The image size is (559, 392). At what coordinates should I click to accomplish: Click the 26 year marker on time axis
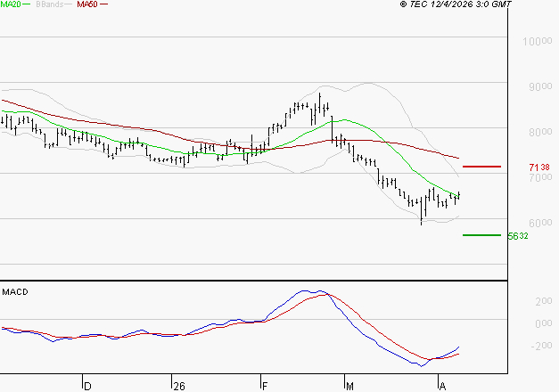point(179,387)
